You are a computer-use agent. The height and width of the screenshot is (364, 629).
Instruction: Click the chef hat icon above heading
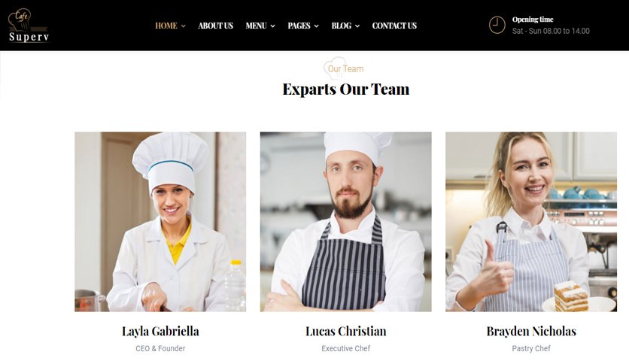(x=335, y=68)
